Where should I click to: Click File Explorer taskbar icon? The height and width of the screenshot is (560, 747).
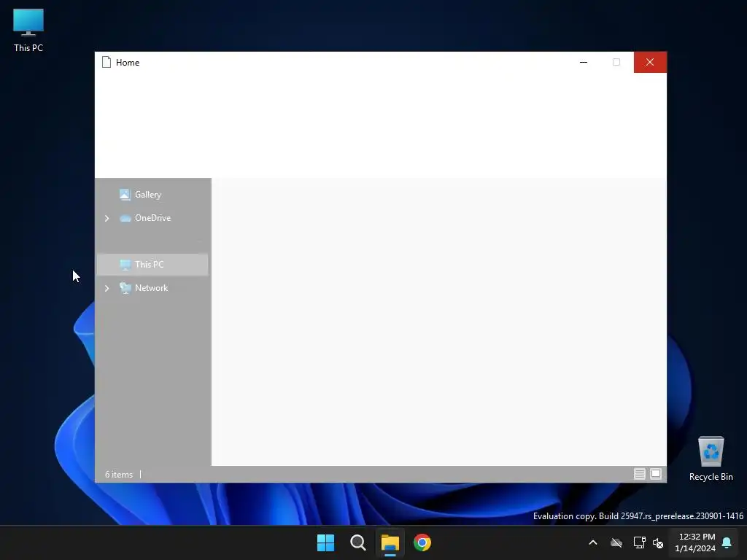[390, 542]
